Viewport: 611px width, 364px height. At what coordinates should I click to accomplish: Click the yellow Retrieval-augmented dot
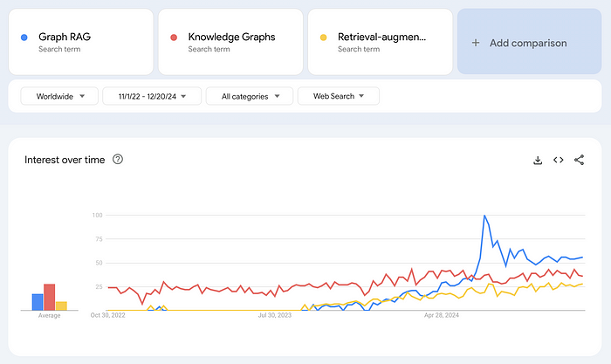pyautogui.click(x=324, y=38)
